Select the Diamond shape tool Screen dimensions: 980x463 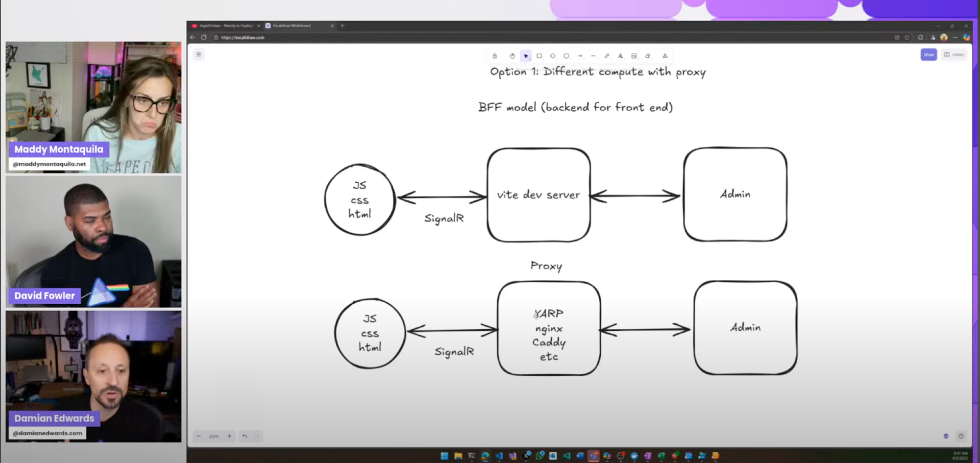point(553,56)
